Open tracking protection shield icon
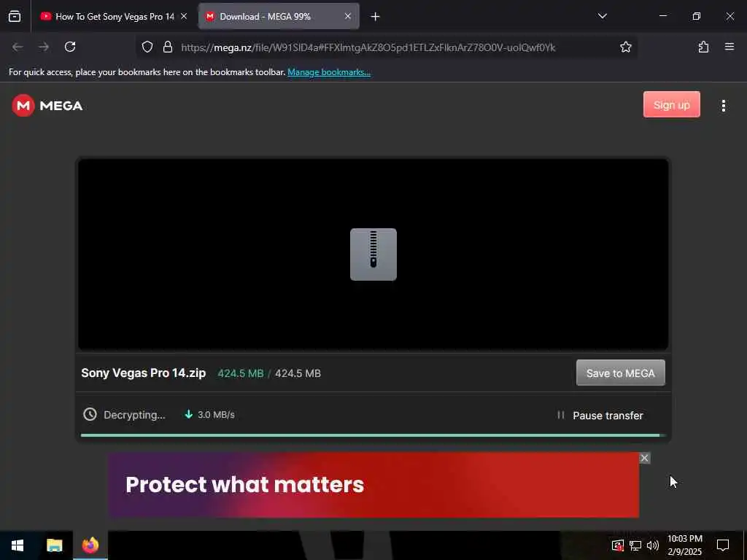The height and width of the screenshot is (560, 747). tap(147, 47)
